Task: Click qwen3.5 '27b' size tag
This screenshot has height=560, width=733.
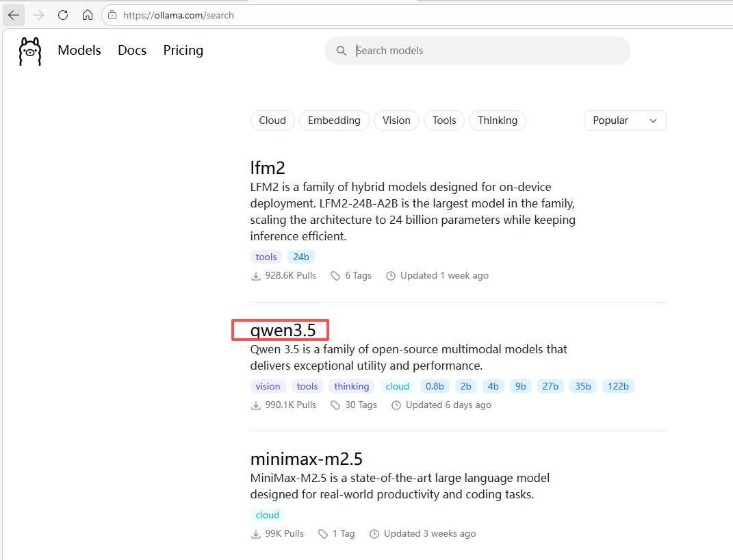Action: tap(550, 386)
